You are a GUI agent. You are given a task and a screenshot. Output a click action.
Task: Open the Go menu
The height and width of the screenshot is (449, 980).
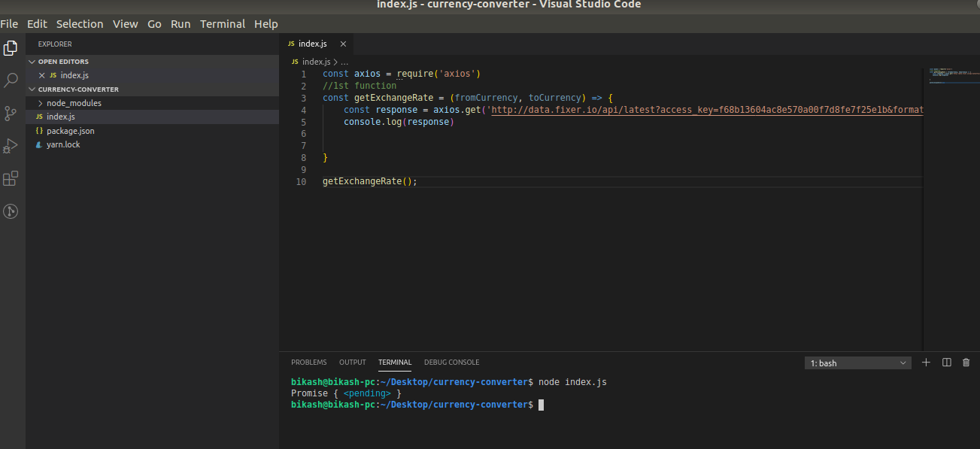[x=154, y=23]
